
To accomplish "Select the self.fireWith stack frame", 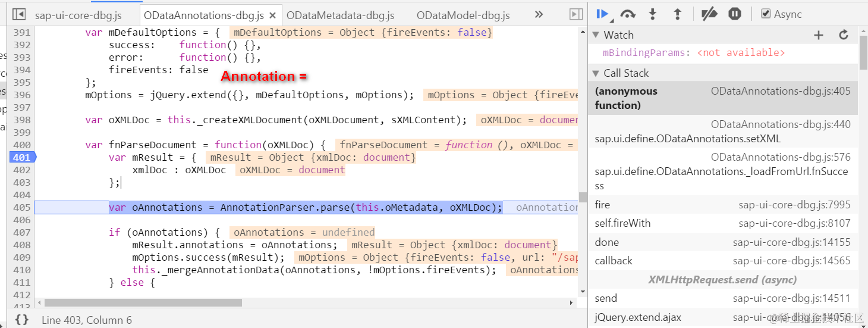I will point(723,223).
